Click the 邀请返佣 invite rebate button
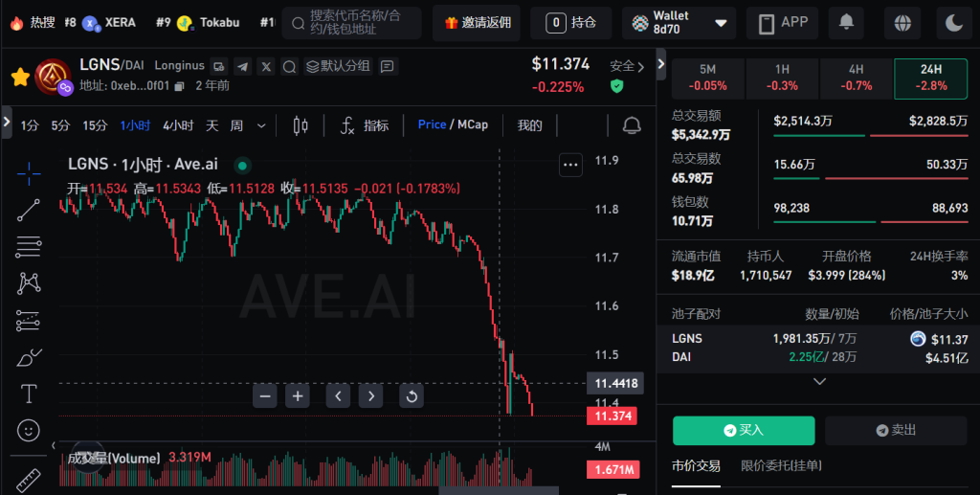The image size is (980, 495). tap(479, 22)
